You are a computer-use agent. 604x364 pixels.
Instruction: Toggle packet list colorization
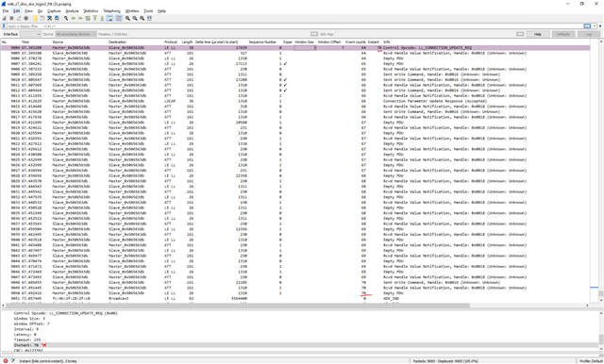[x=119, y=18]
